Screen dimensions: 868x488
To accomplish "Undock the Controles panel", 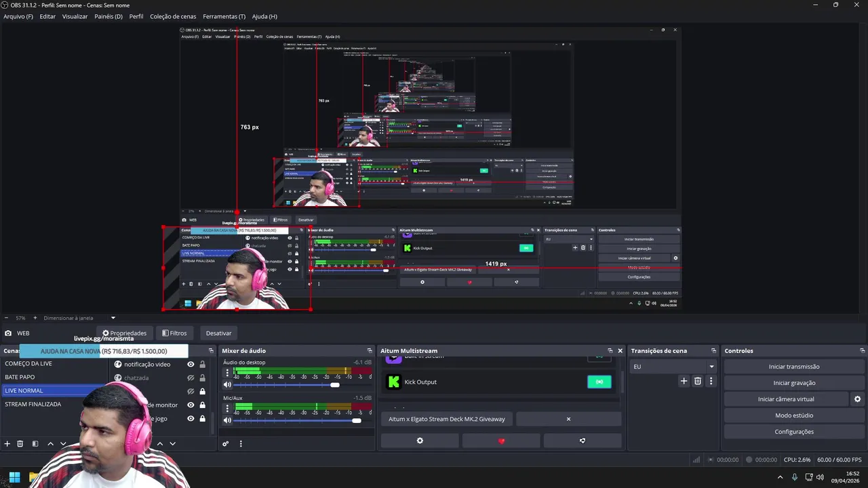I will 863,351.
